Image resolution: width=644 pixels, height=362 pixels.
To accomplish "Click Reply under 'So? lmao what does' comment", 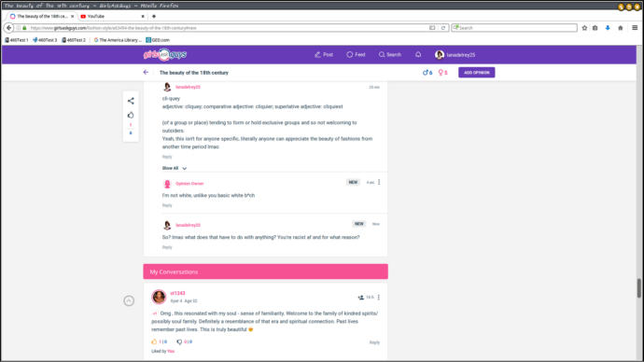I will click(x=167, y=247).
